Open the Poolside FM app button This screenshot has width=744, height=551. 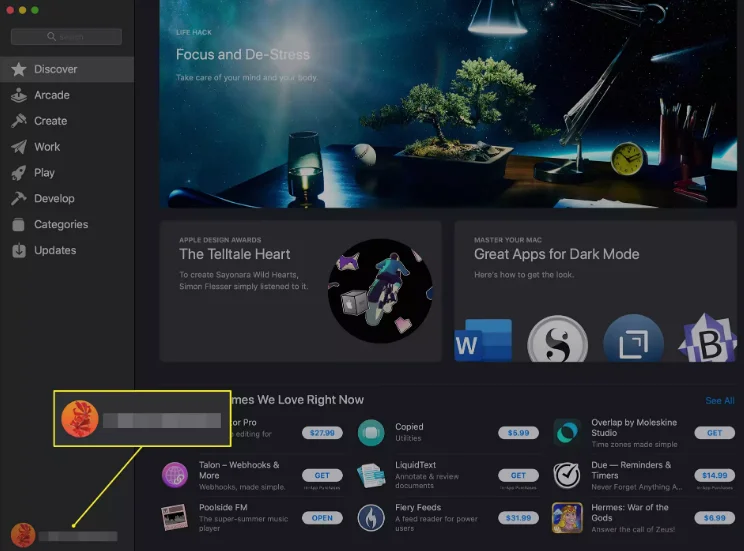[322, 518]
